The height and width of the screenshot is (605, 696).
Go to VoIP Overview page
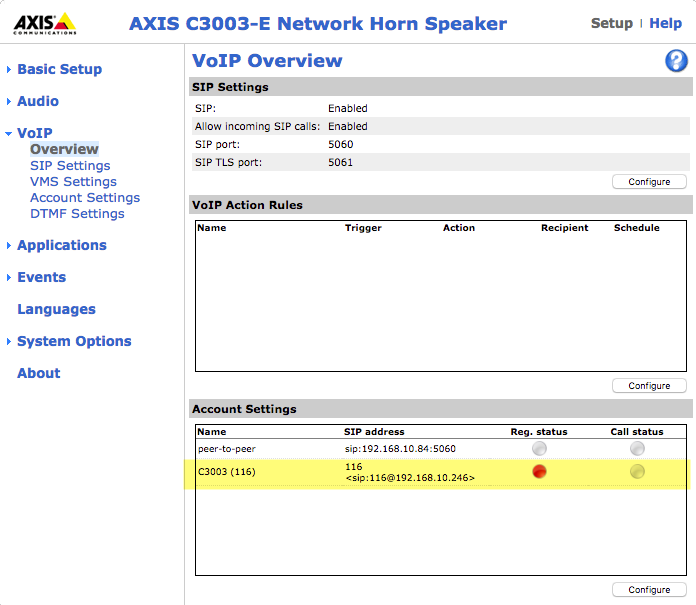click(x=64, y=149)
